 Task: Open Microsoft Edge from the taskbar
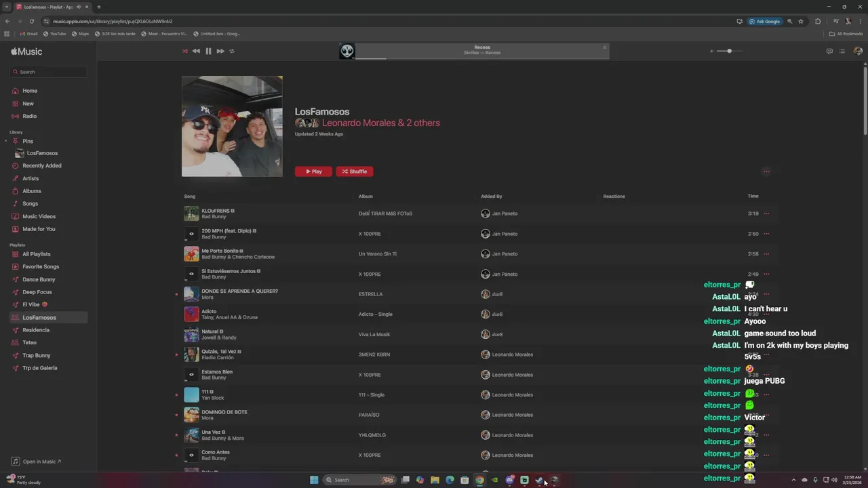(450, 480)
